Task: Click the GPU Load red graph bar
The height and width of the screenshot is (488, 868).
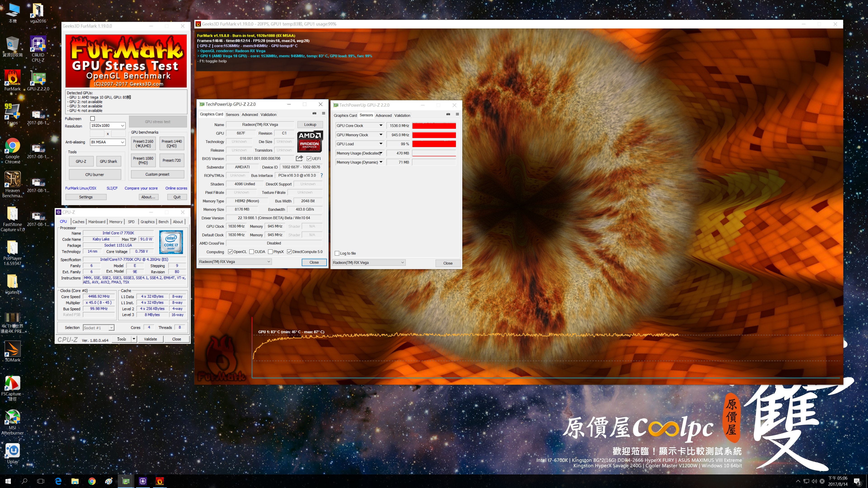Action: point(434,144)
